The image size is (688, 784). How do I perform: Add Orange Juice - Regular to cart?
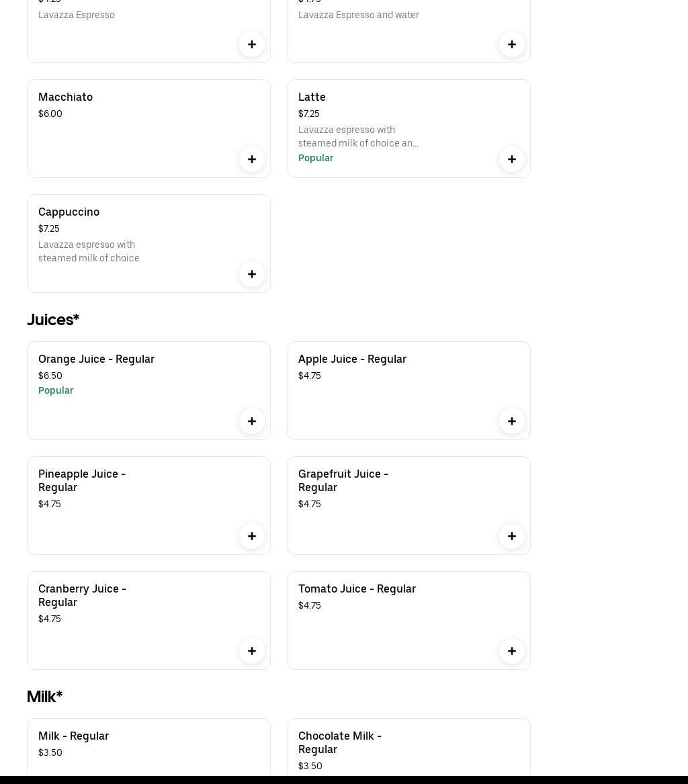pyautogui.click(x=252, y=421)
